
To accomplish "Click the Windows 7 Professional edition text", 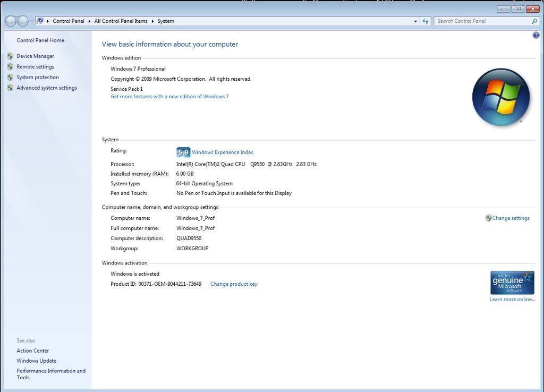I will click(x=138, y=69).
